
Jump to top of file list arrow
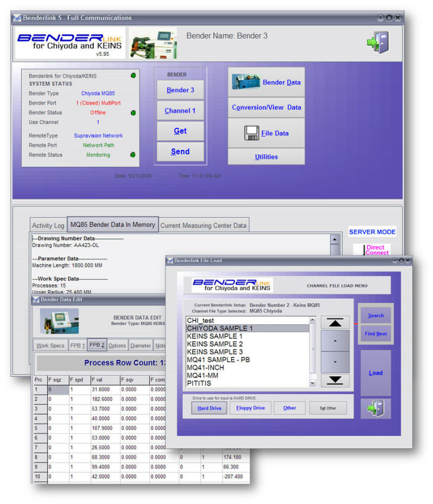[335, 323]
